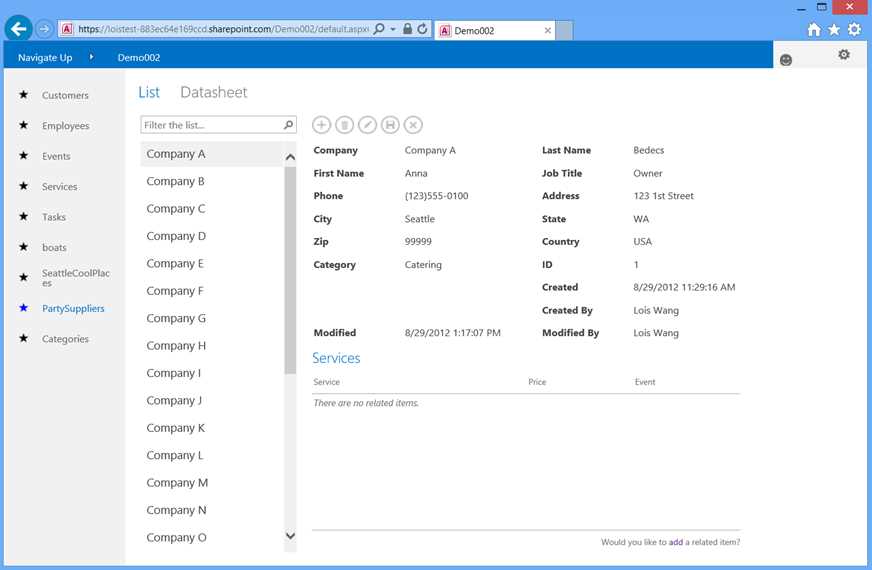Click the browser Forward arrow button
This screenshot has width=872, height=570.
pos(44,28)
